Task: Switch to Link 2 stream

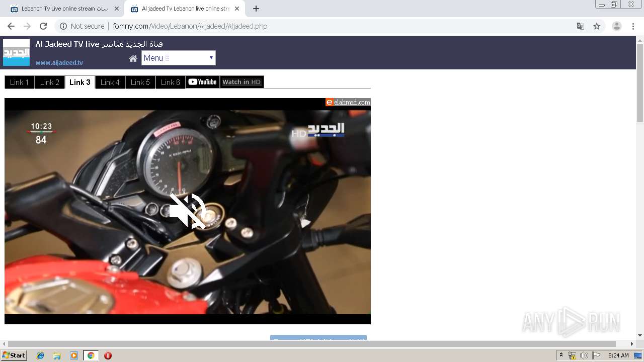Action: 50,82
